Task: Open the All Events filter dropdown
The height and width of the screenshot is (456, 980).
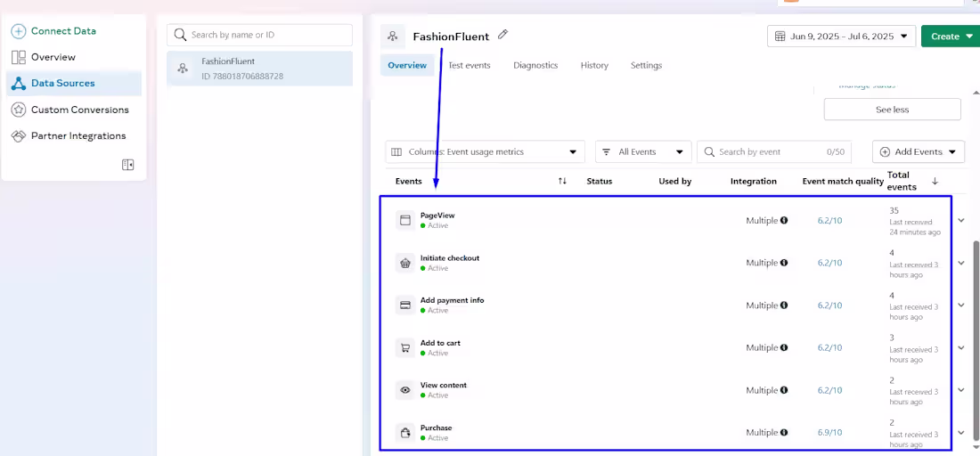Action: 643,151
